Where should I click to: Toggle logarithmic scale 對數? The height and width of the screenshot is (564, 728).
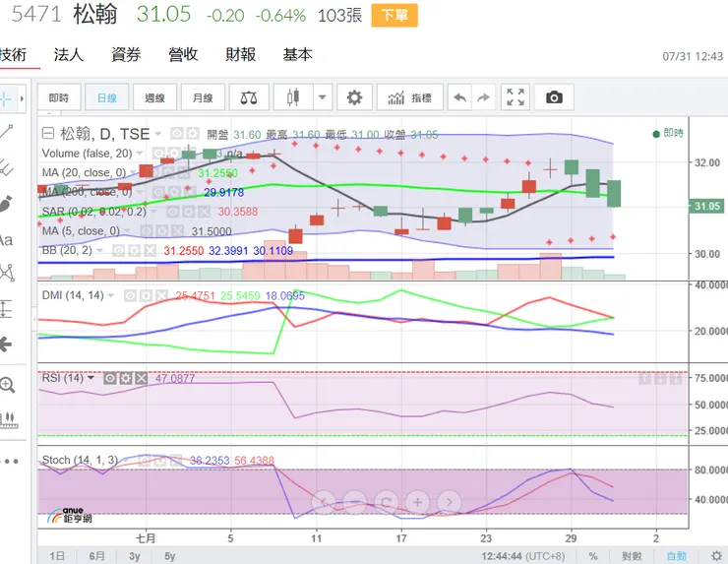click(x=632, y=556)
